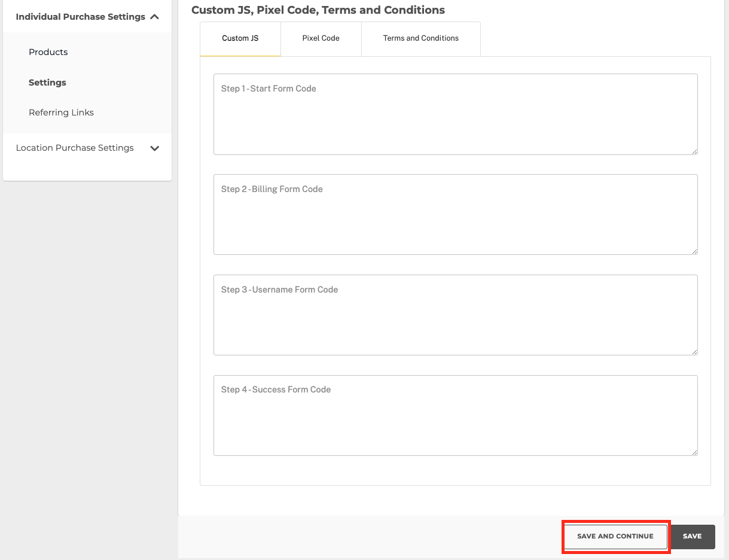The width and height of the screenshot is (729, 560).
Task: Grab resize handle of Start Form Code box
Action: click(x=694, y=151)
